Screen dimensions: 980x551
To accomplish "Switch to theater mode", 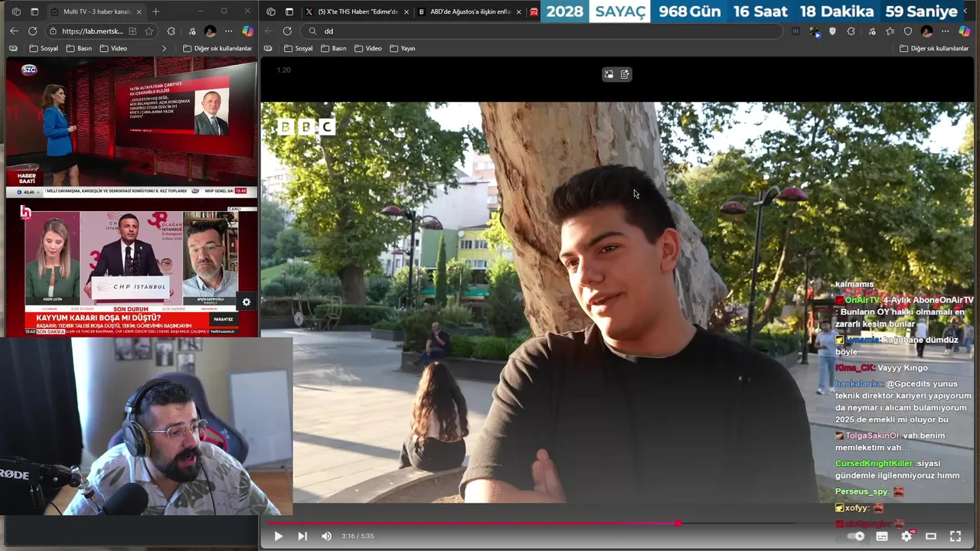I will pos(931,536).
